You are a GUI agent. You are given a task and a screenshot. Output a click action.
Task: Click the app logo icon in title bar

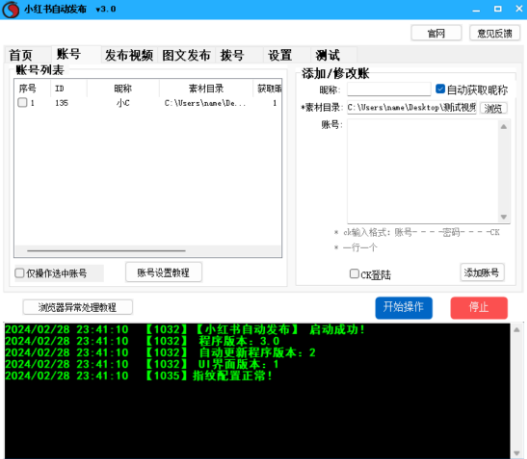click(11, 9)
